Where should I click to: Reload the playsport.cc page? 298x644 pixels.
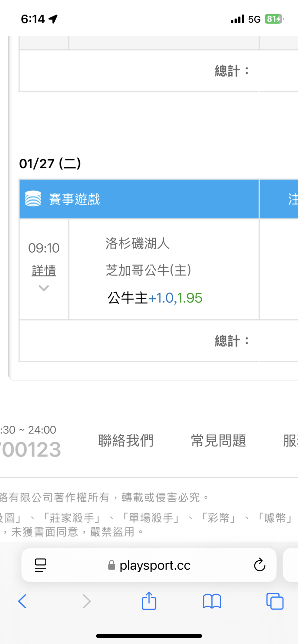click(x=259, y=565)
